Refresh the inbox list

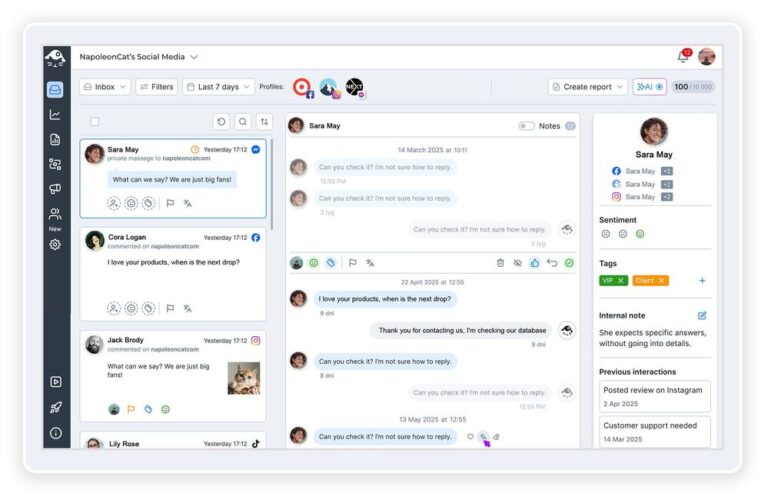click(221, 121)
